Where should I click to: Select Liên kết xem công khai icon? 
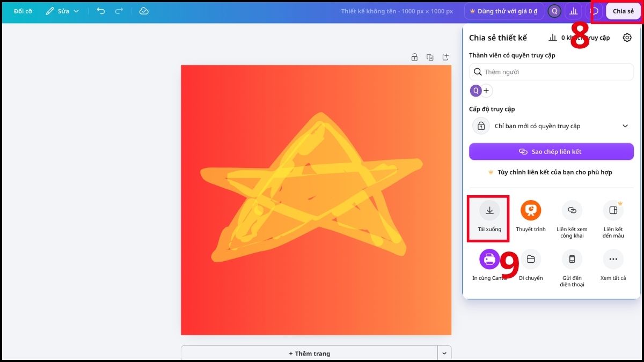coord(572,210)
